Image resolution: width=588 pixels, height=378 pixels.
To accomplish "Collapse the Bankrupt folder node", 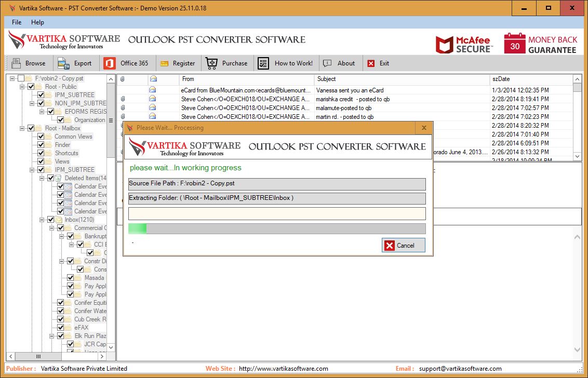I will [x=61, y=236].
